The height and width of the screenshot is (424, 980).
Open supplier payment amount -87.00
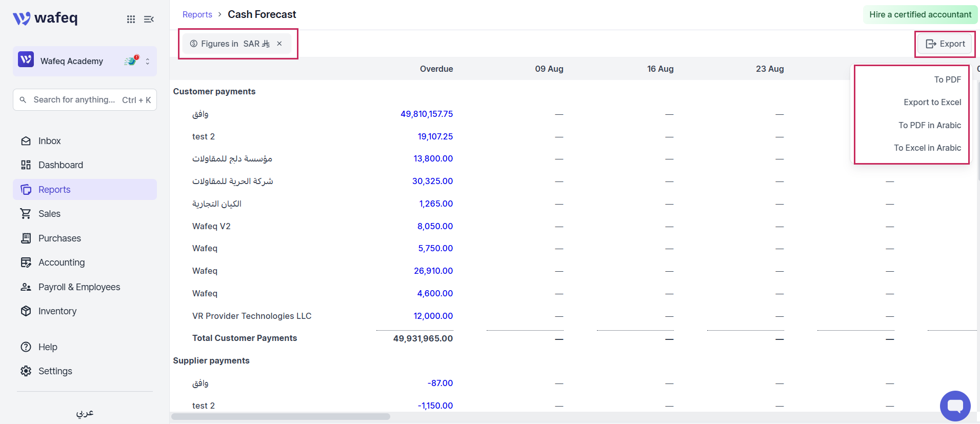[440, 383]
